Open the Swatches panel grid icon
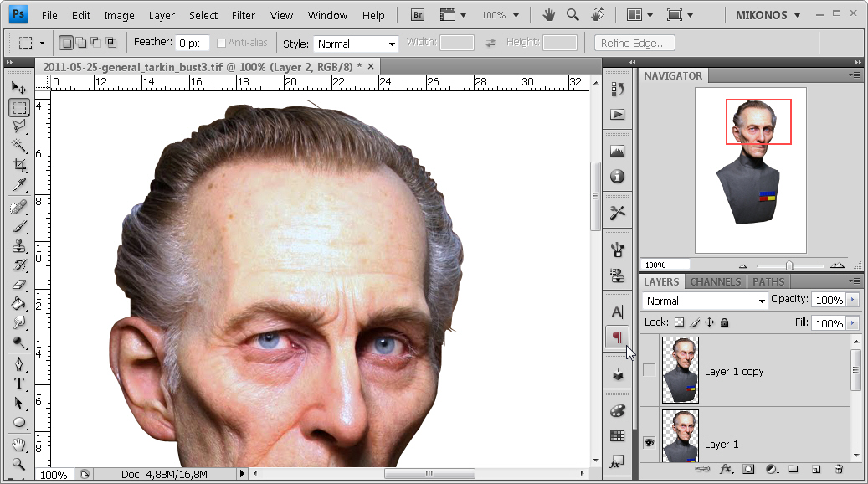Screen dimensions: 868x484 point(617,435)
